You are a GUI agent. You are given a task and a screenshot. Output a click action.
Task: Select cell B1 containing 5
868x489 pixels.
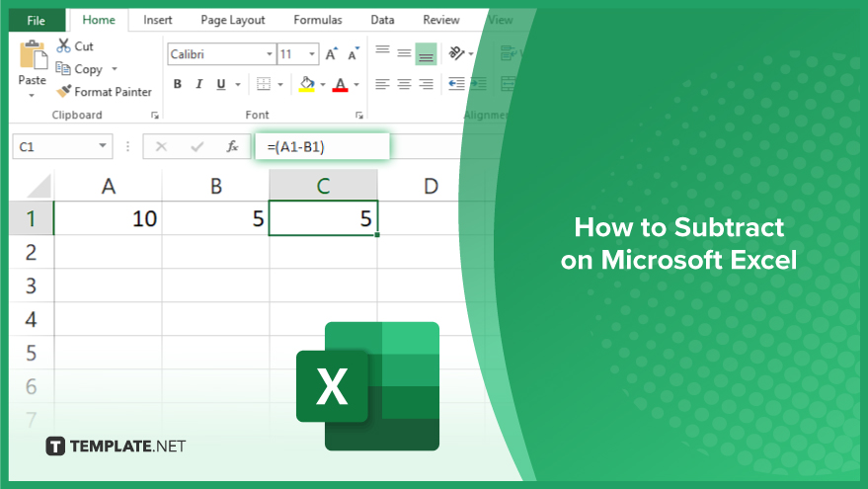coord(216,218)
